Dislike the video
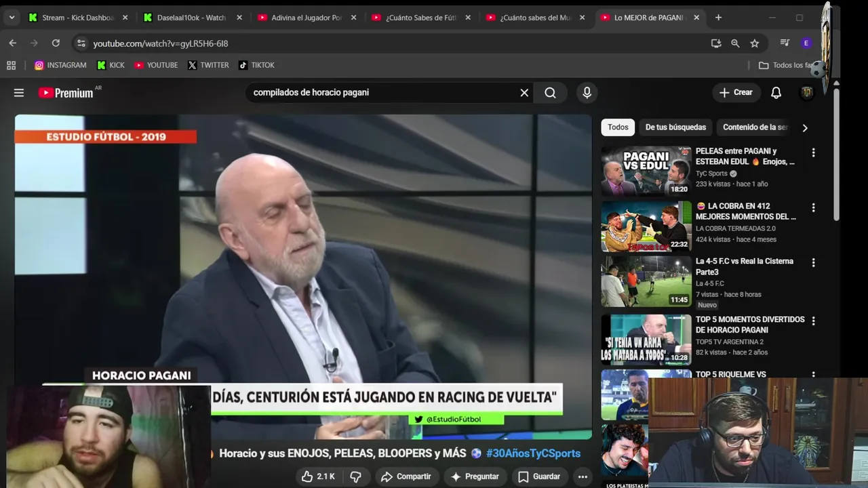868x488 pixels. (x=355, y=476)
